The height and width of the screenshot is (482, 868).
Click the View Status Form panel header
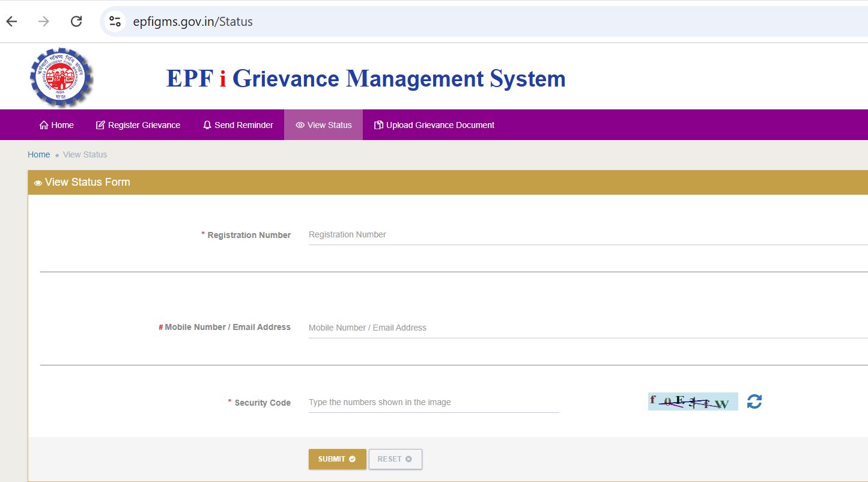[x=448, y=182]
